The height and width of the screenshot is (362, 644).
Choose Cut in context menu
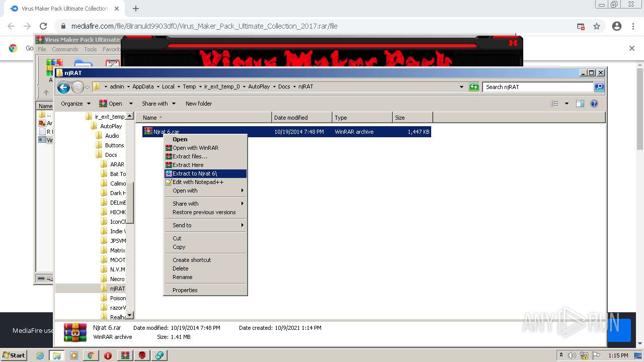pyautogui.click(x=205, y=238)
